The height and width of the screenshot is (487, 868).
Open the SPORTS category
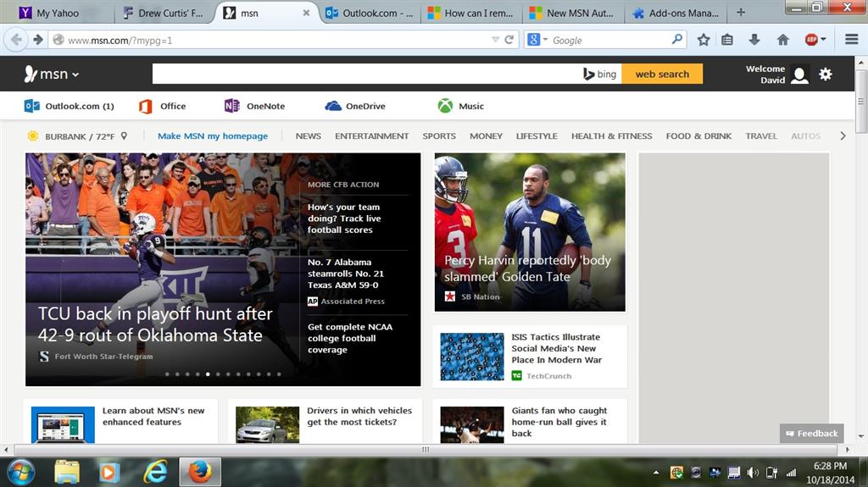coord(439,136)
